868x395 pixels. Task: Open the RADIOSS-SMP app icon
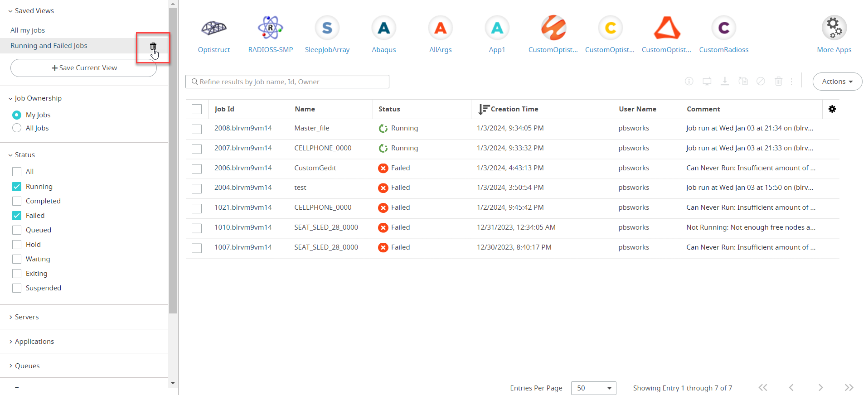click(x=270, y=29)
